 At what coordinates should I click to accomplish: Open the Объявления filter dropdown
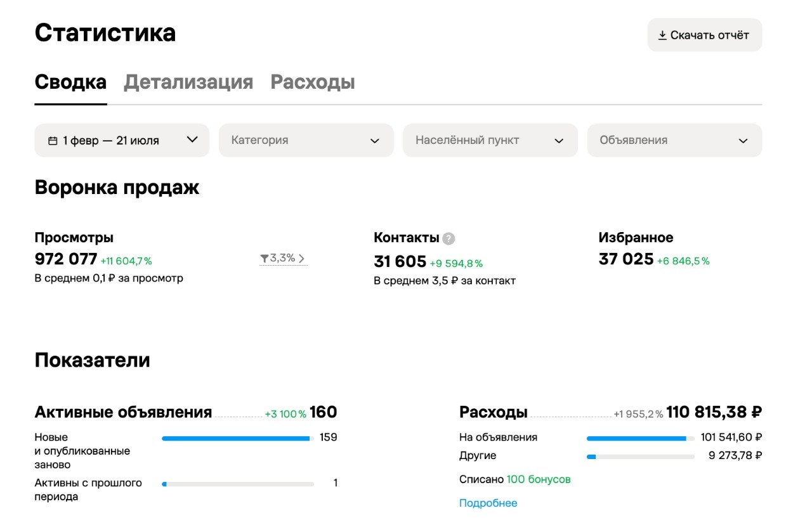[674, 140]
